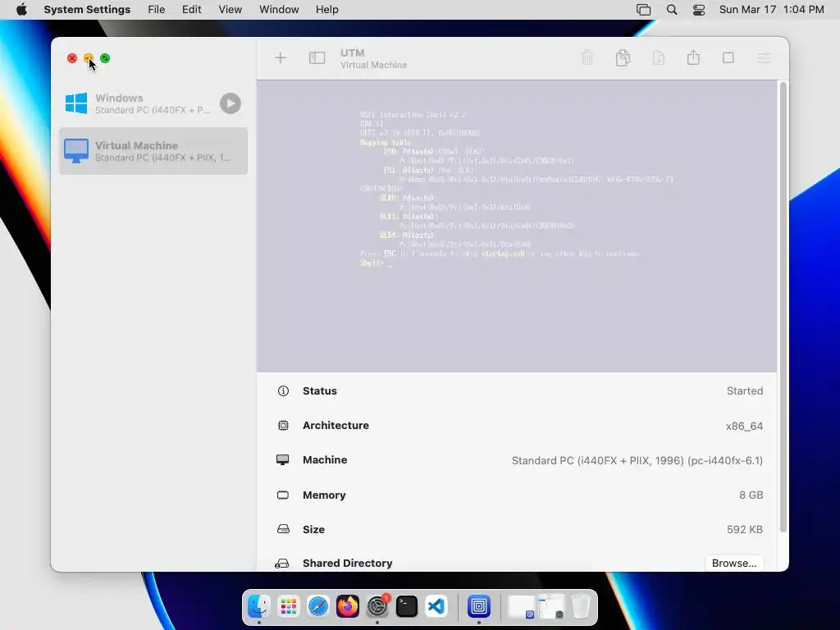Screen dimensions: 840x630
Task: Open the Edit menu
Action: [x=192, y=10]
